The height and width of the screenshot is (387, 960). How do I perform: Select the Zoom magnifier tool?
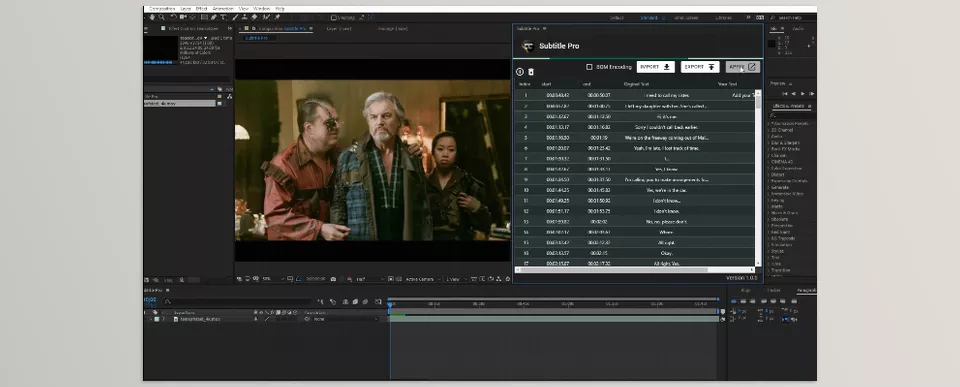click(162, 17)
